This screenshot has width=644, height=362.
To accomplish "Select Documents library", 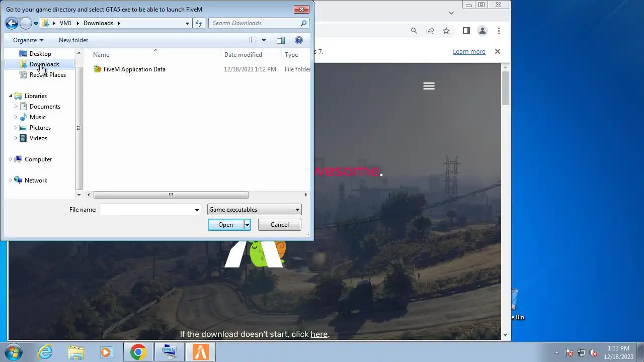I will [45, 107].
